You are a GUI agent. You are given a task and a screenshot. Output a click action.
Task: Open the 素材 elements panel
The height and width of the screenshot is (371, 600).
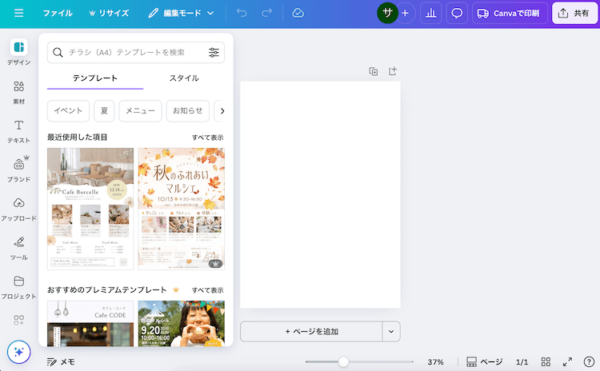click(x=19, y=92)
